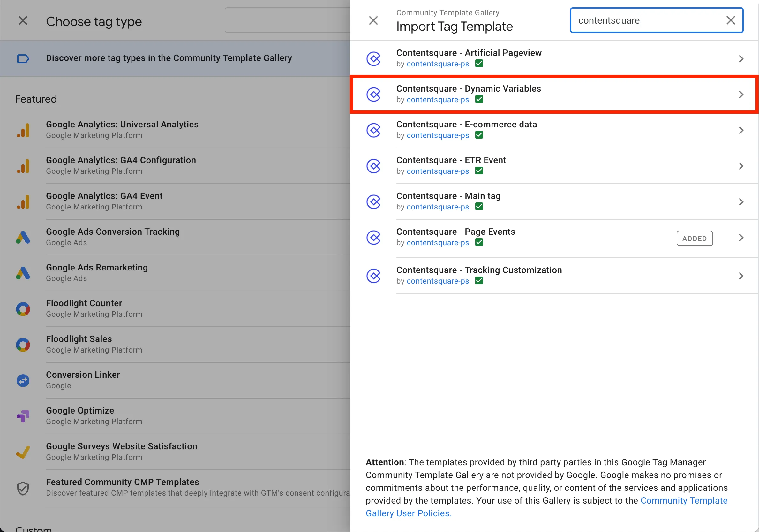Click the Google Optimize purple icon
Image resolution: width=759 pixels, height=532 pixels.
23,416
